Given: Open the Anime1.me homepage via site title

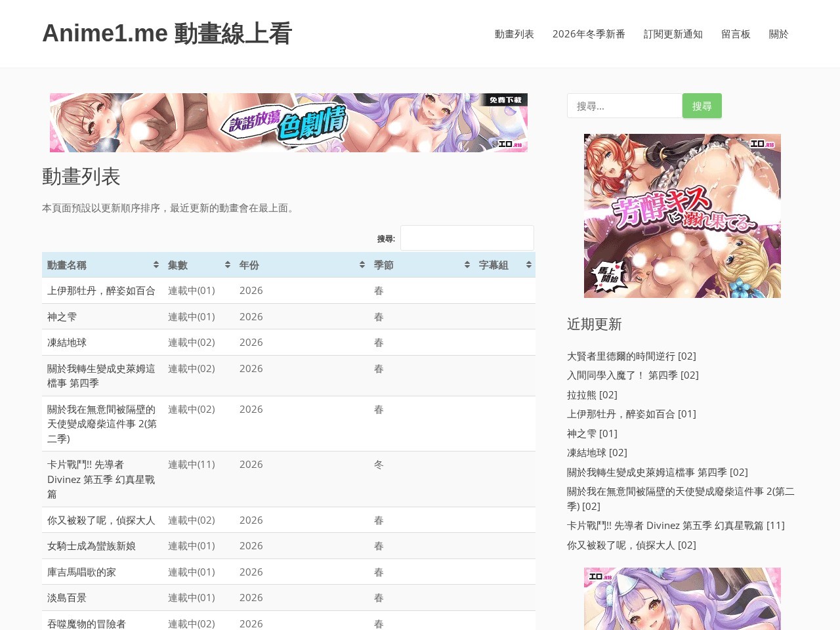Looking at the screenshot, I should 167,33.
